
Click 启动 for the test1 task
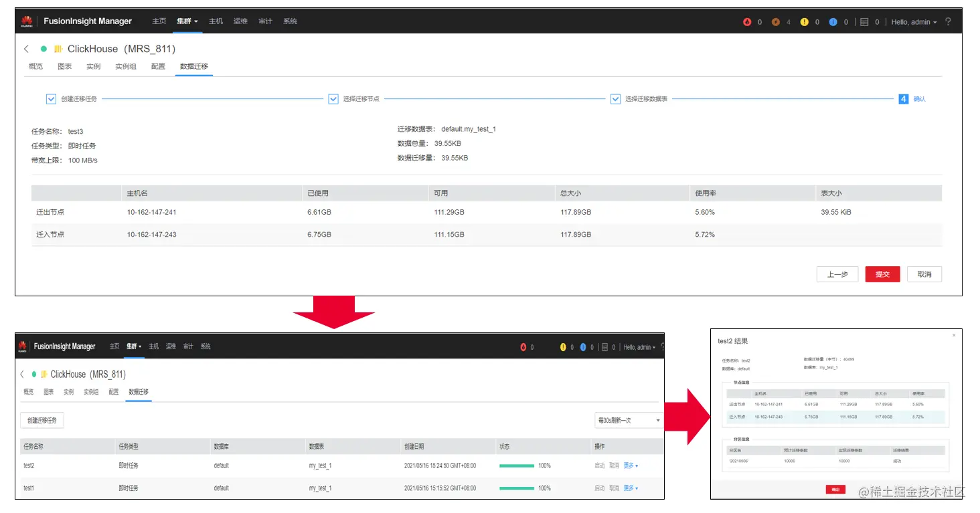(x=599, y=488)
